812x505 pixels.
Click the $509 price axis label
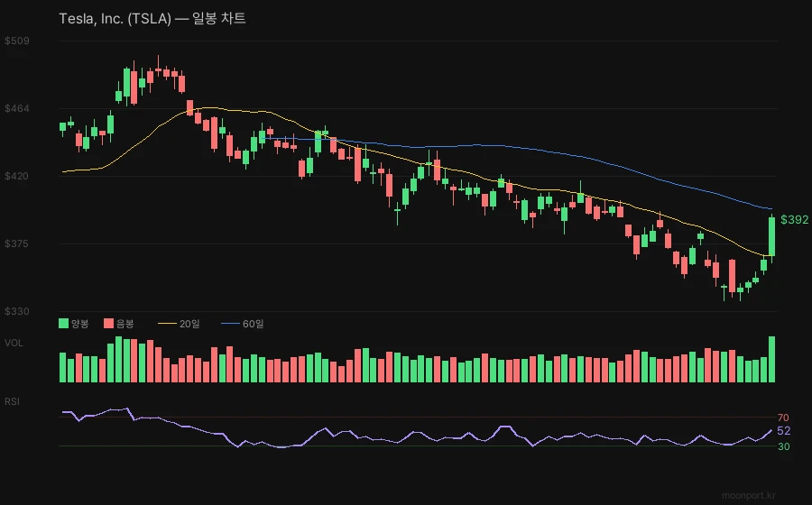16,41
